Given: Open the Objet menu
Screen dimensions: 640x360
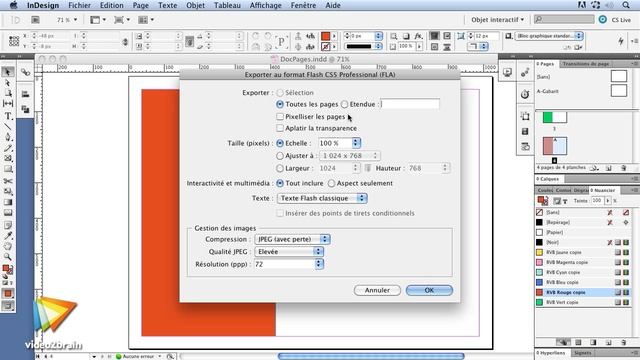Looking at the screenshot, I should point(196,5).
